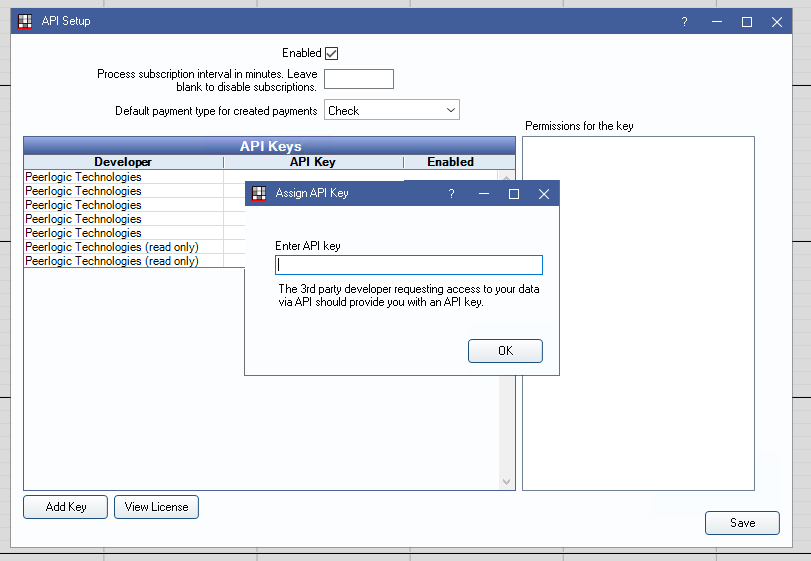Maximize the Assign API Key dialog
This screenshot has height=561, width=811.
(x=514, y=194)
